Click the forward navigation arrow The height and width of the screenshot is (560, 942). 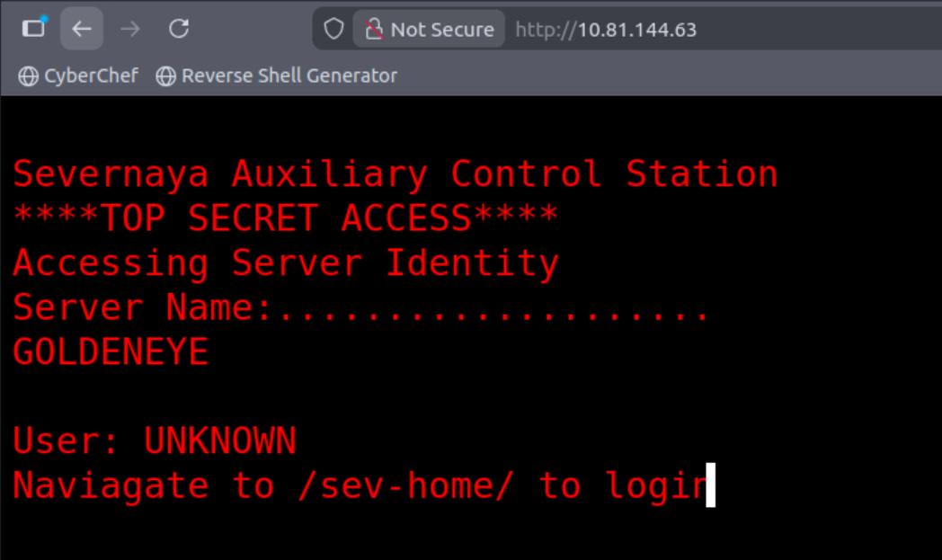click(x=130, y=29)
